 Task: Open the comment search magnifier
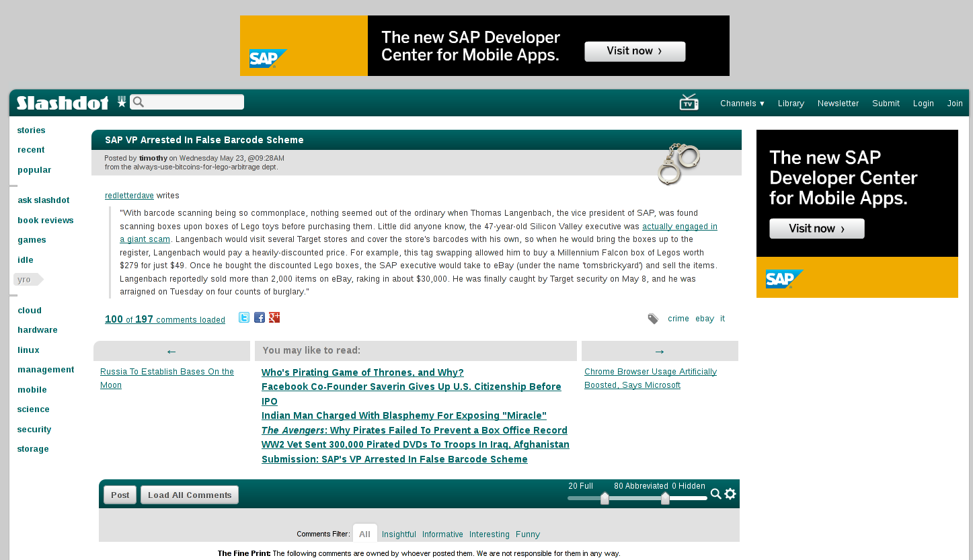point(716,494)
